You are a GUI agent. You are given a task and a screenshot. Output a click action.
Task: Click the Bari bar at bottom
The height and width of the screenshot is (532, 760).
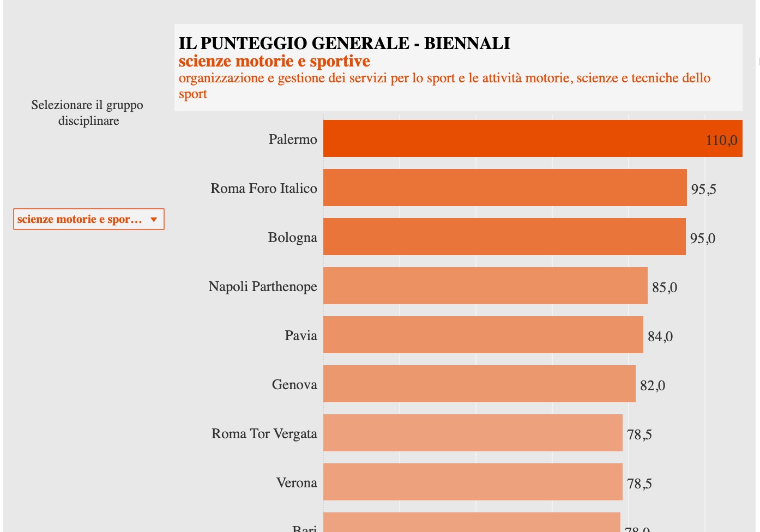471,522
